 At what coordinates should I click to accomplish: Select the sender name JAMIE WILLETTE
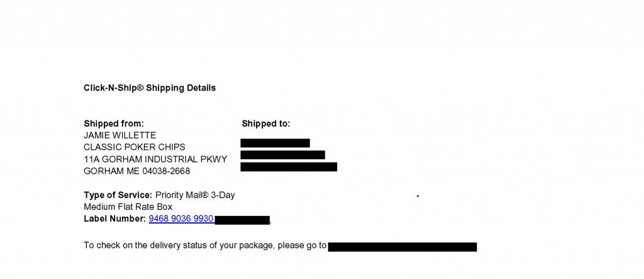[119, 135]
